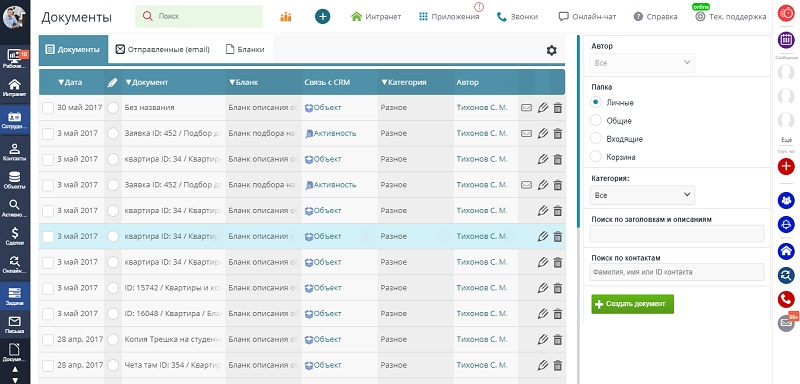The width and height of the screenshot is (800, 384).
Task: Switch to the Отправленные (email) tab
Action: (x=163, y=49)
